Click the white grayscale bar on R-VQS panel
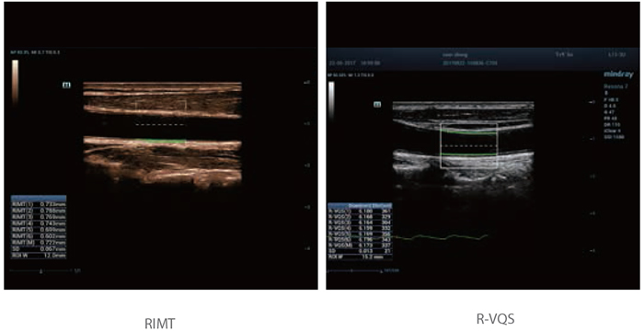 coord(331,100)
